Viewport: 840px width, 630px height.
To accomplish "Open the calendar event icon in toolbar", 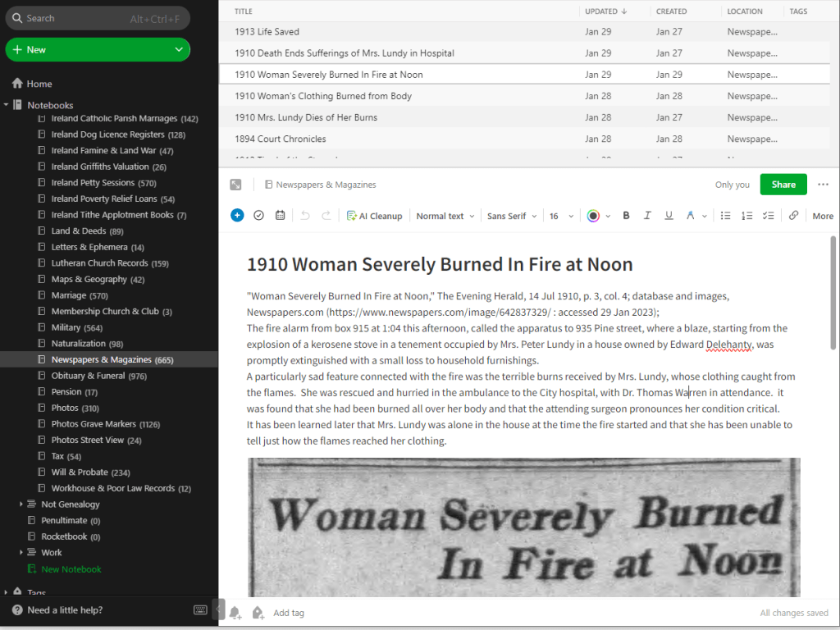I will click(280, 216).
